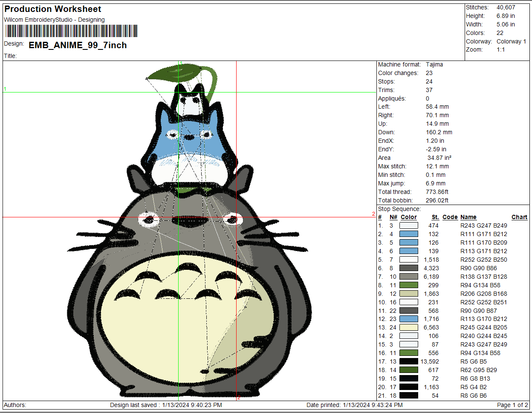
Task: Click the Chart column header
Action: (x=519, y=217)
